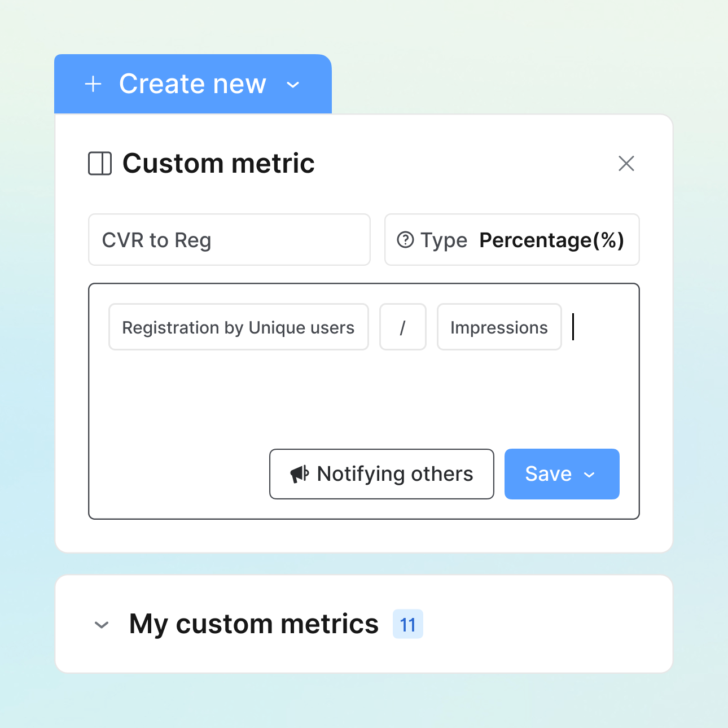The width and height of the screenshot is (728, 728).
Task: Click the CVR to Reg name field
Action: 229,240
